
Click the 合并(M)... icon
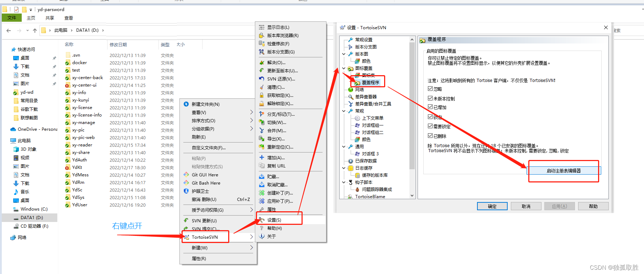click(x=262, y=130)
